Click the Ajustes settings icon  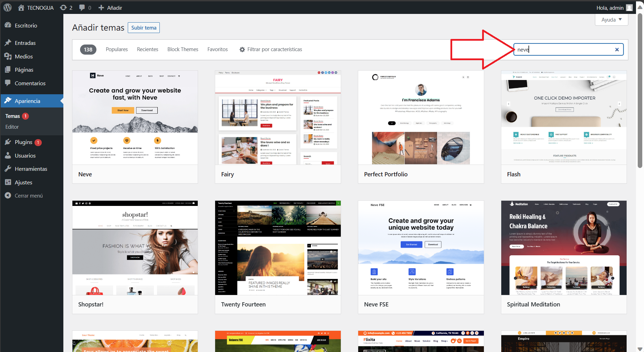[x=8, y=182]
